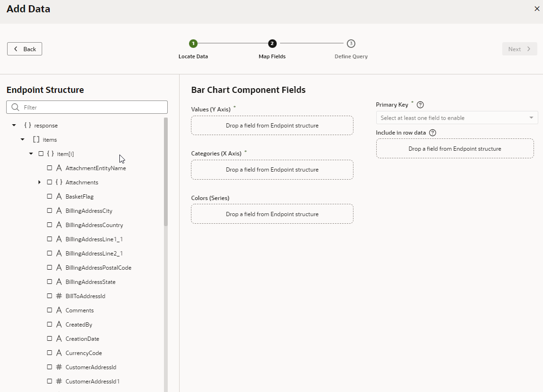This screenshot has height=392, width=543.
Task: Check the Comments checkbox
Action: 50,310
